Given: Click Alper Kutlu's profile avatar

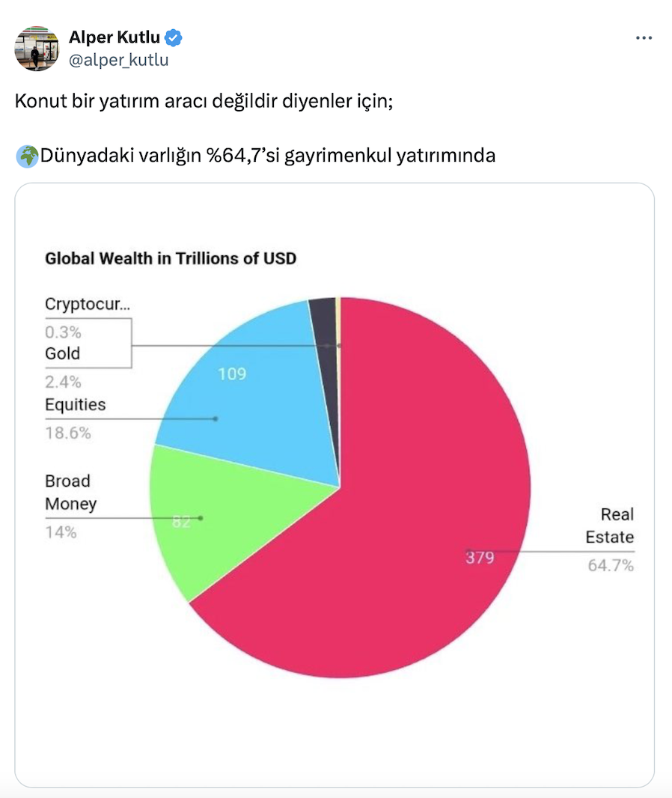Looking at the screenshot, I should click(37, 49).
